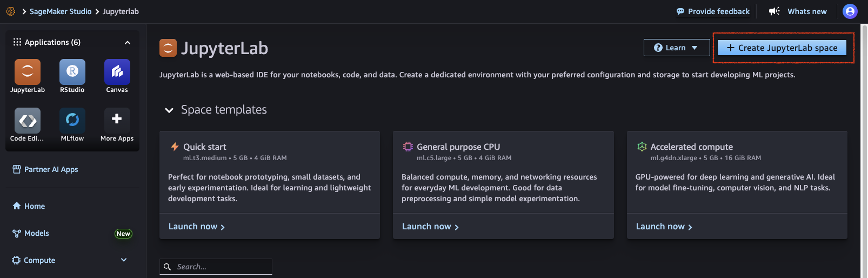Click the Create JupyterLab space button
Screen dimensions: 868x278
click(782, 48)
